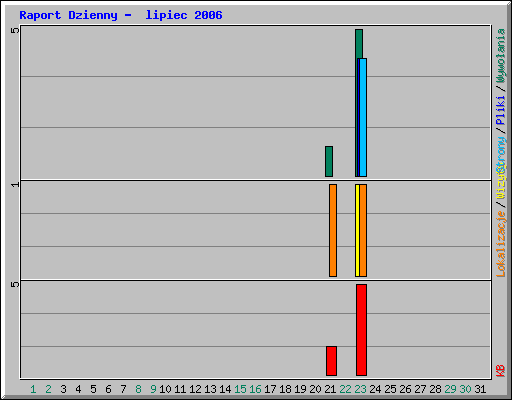Click day label "3" on the bottom axis
Image resolution: width=512 pixels, height=400 pixels.
pos(63,389)
